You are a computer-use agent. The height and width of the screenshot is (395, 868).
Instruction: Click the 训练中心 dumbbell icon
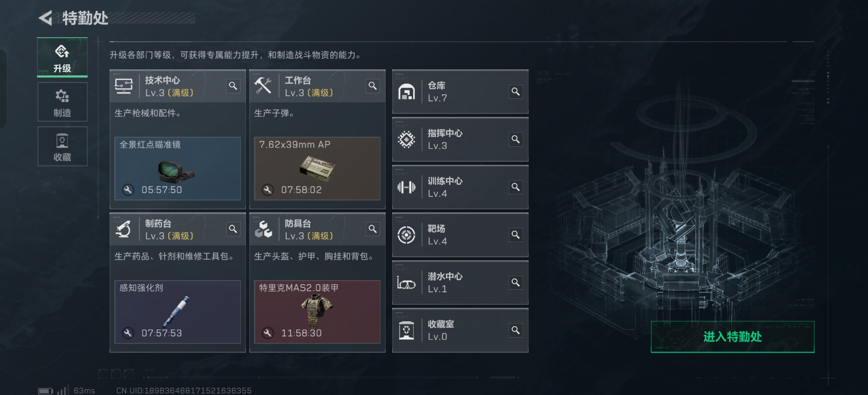[x=407, y=187]
